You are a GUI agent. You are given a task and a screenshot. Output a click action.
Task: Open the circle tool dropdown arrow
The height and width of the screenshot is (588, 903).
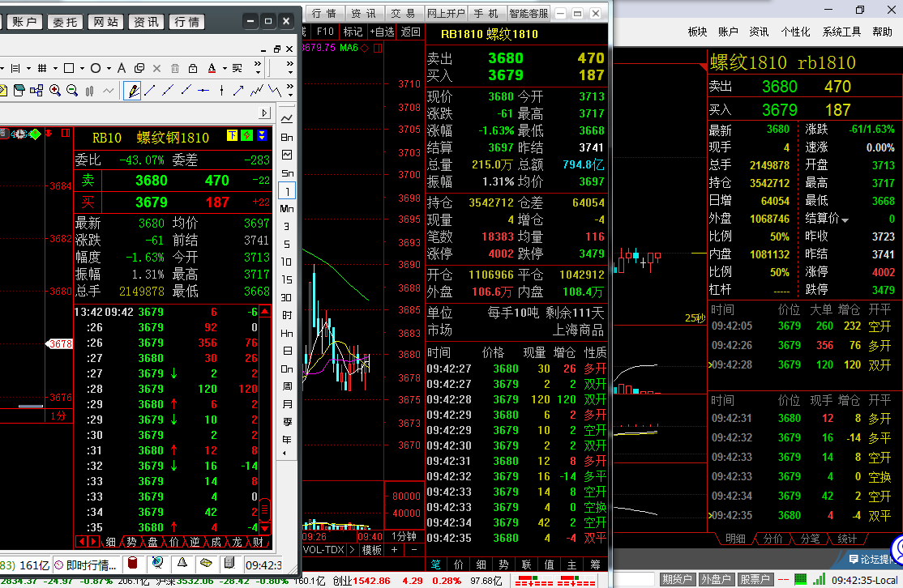(x=109, y=69)
